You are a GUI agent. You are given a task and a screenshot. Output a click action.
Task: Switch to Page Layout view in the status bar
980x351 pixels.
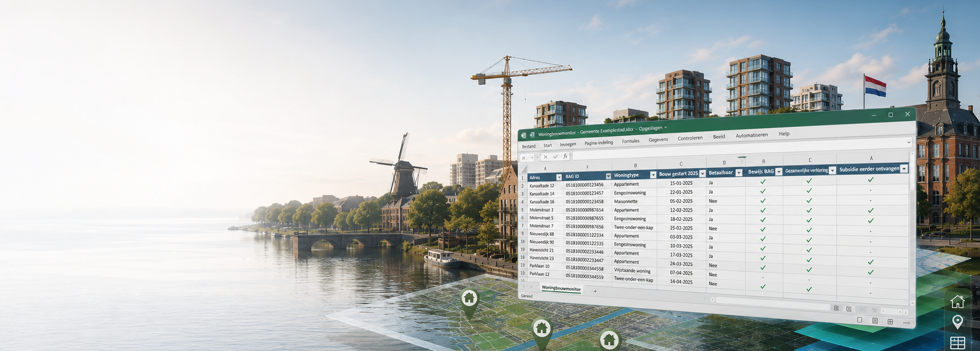875,321
